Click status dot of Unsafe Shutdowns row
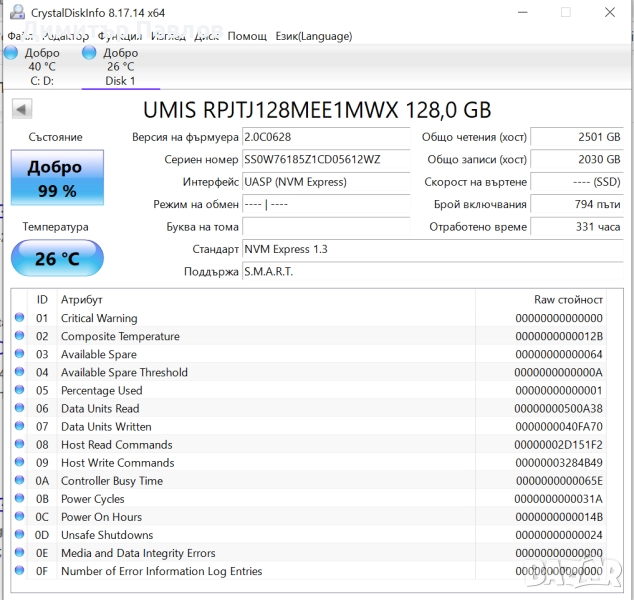This screenshot has height=600, width=634. click(19, 534)
